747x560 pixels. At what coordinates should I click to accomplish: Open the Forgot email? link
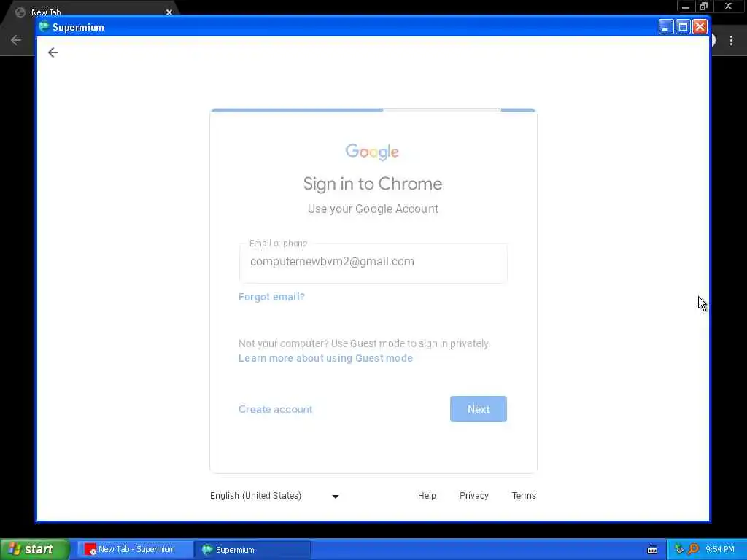(x=271, y=297)
